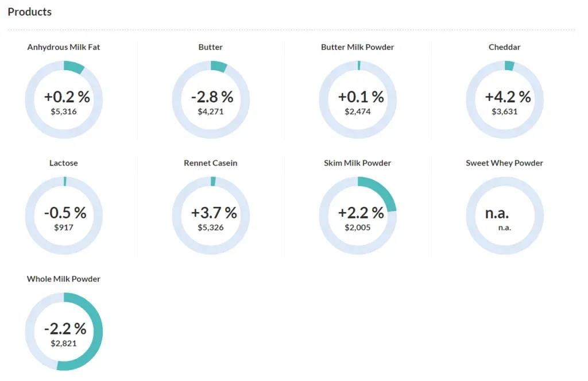
Task: Open the Rennet Casein title
Action: click(x=210, y=163)
